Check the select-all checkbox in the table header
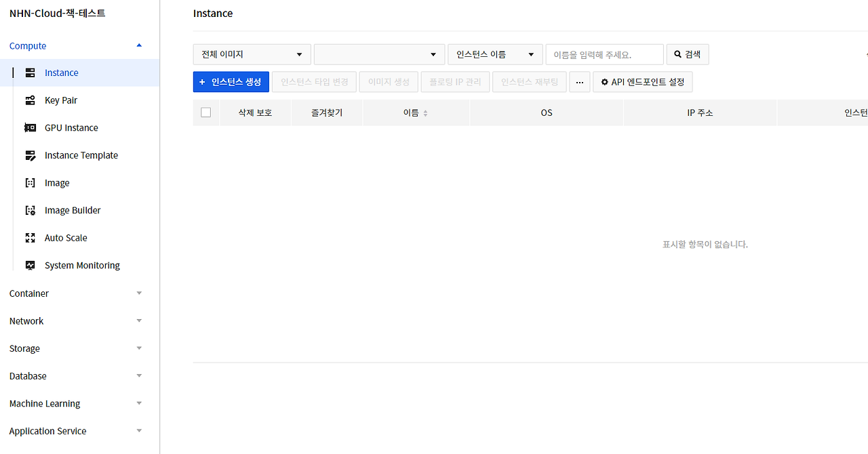The image size is (868, 454). [x=205, y=112]
